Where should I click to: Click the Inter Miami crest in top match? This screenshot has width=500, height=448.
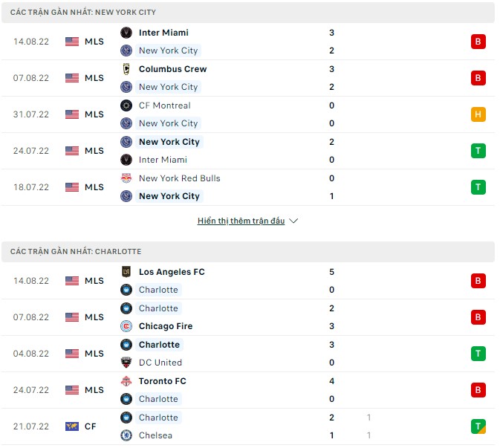click(126, 33)
